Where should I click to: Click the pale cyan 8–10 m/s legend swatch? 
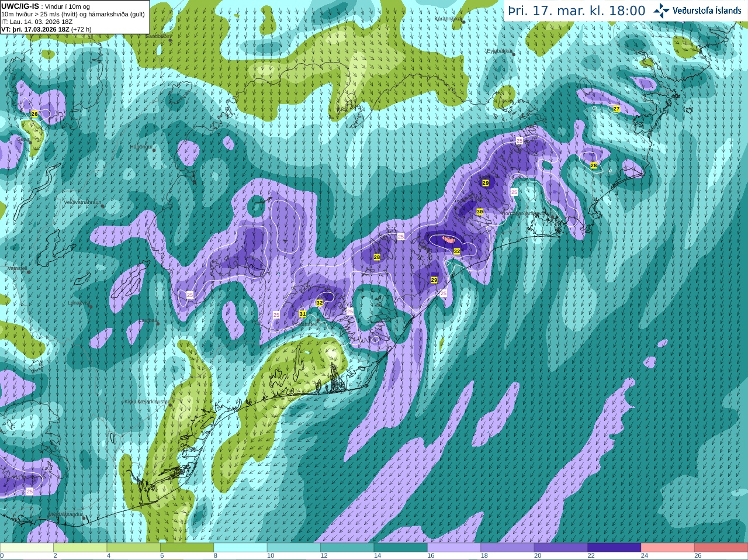coord(240,548)
